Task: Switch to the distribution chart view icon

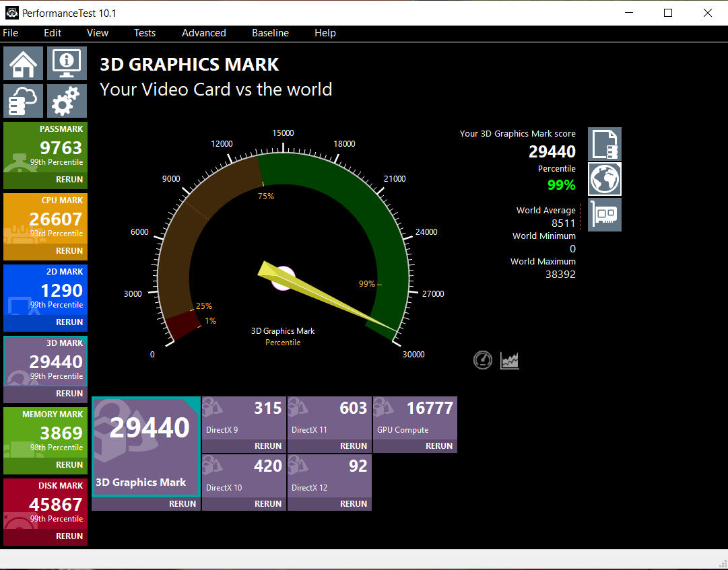Action: pyautogui.click(x=510, y=361)
